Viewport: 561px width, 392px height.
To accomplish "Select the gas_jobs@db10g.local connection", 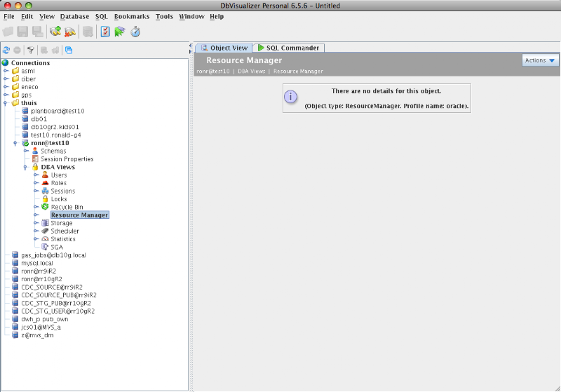I will click(x=53, y=255).
